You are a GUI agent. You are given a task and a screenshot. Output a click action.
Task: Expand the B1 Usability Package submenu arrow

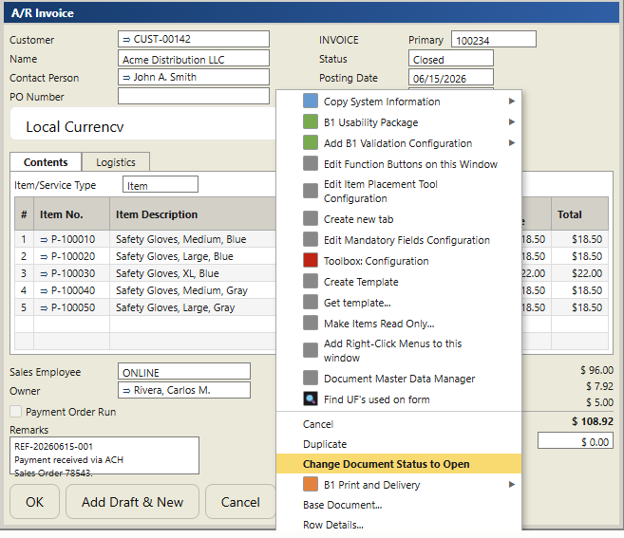tap(511, 122)
